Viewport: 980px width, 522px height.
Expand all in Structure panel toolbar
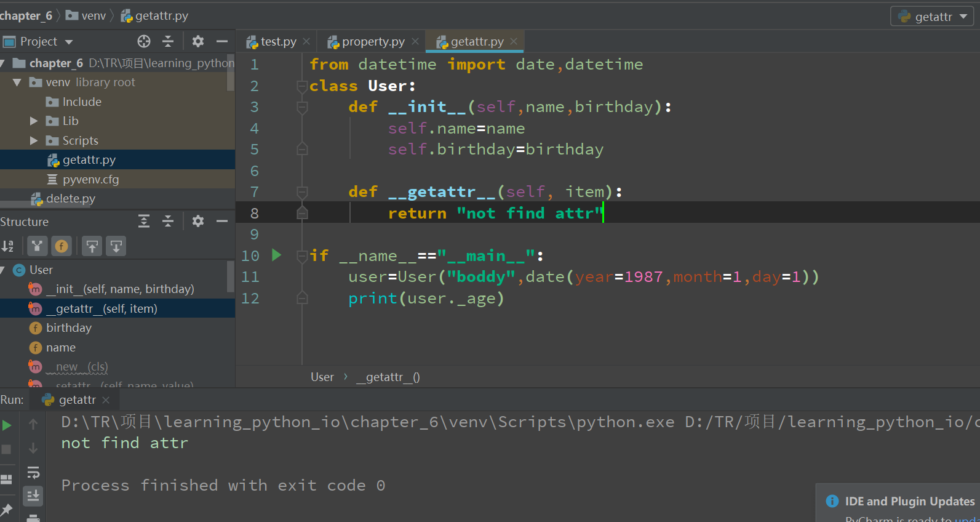144,221
